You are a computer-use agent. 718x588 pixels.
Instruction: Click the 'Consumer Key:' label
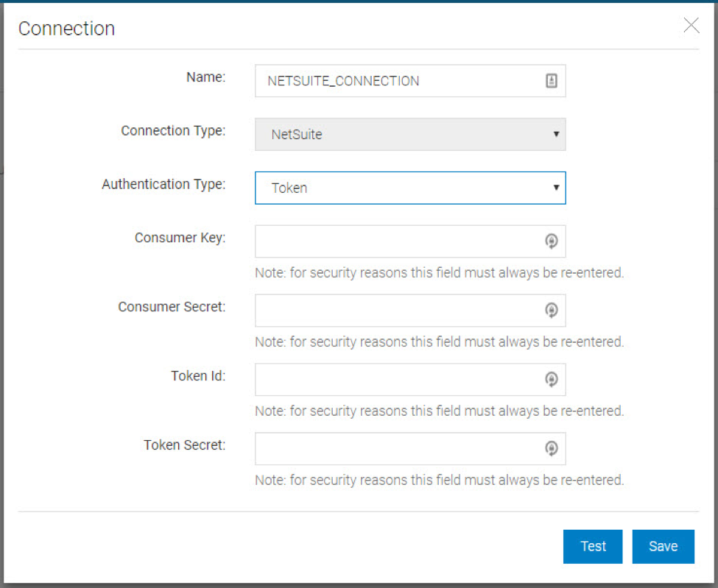[x=180, y=238]
